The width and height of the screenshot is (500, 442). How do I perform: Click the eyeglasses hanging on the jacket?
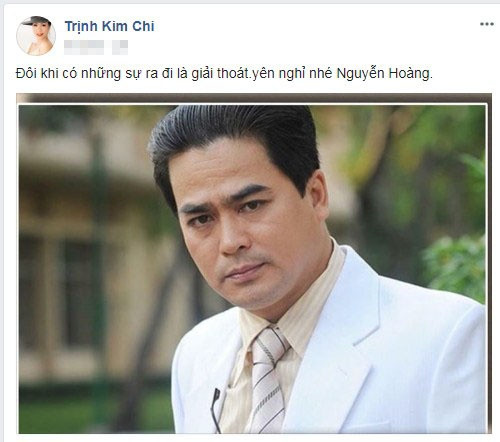(x=217, y=408)
